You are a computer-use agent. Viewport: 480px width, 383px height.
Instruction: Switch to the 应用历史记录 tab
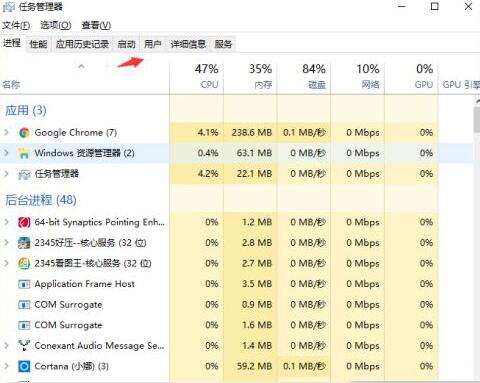point(82,44)
